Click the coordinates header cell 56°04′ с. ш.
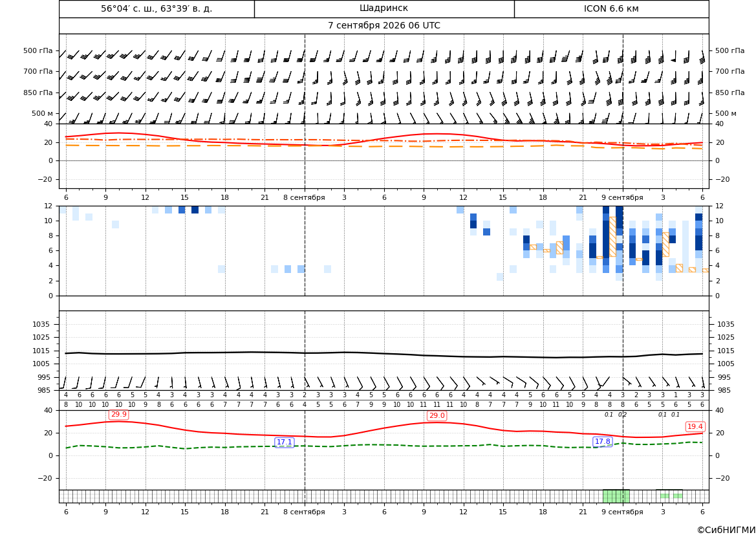Screen dimensions: 756x535 click(157, 8)
